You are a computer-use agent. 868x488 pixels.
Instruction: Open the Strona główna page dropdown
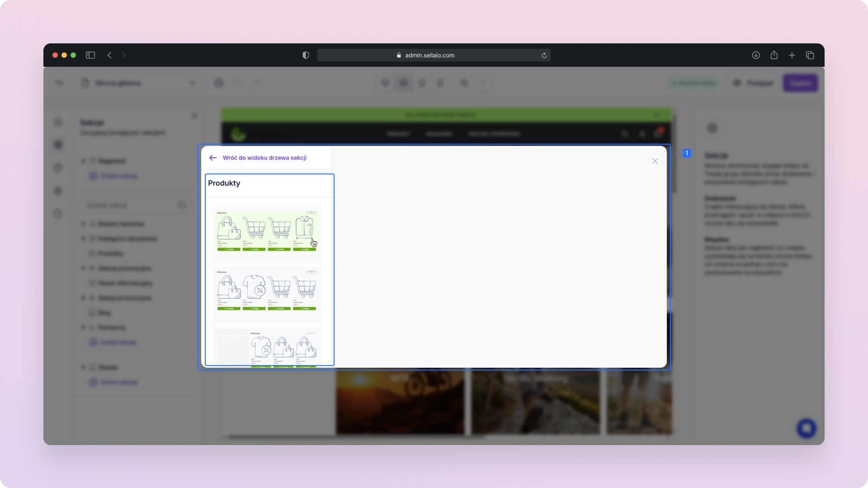[139, 83]
